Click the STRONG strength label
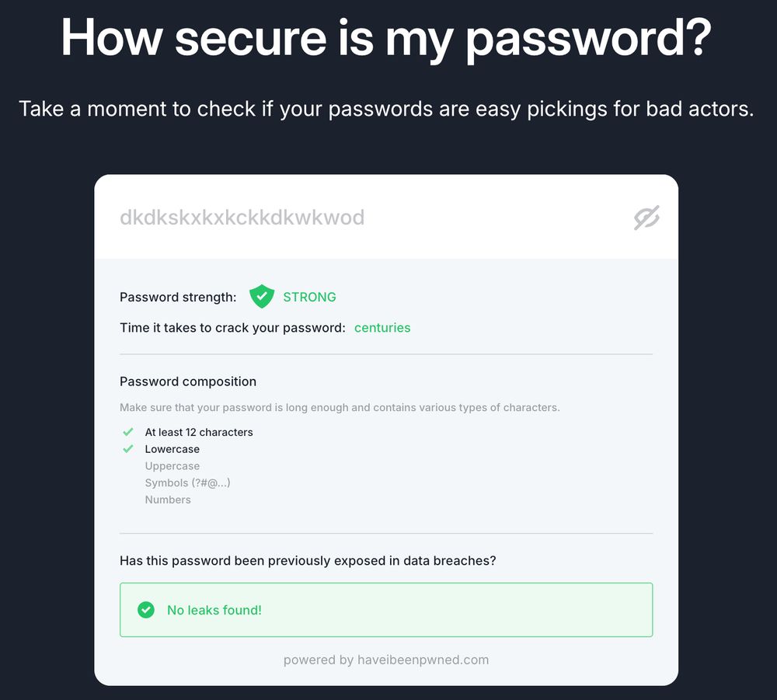 coord(309,297)
